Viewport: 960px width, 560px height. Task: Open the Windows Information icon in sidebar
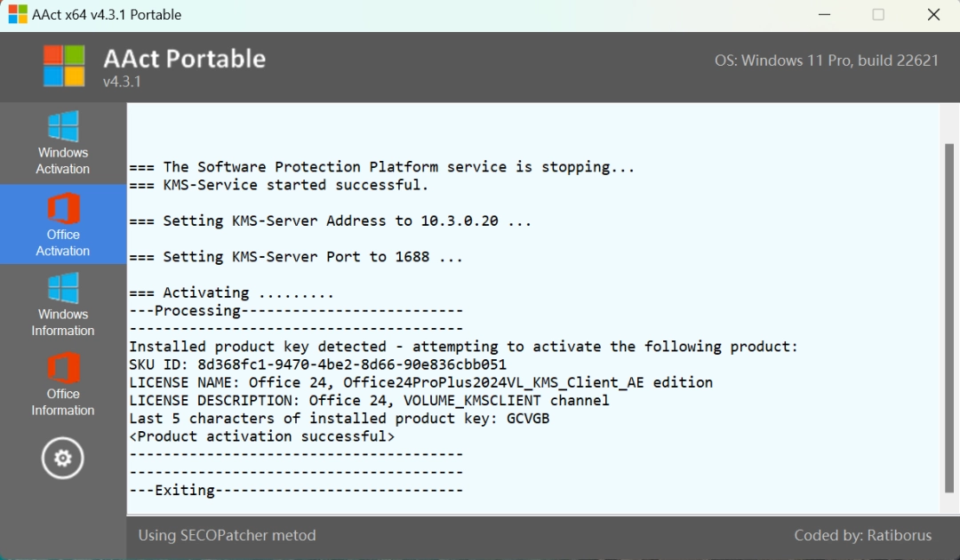click(63, 288)
